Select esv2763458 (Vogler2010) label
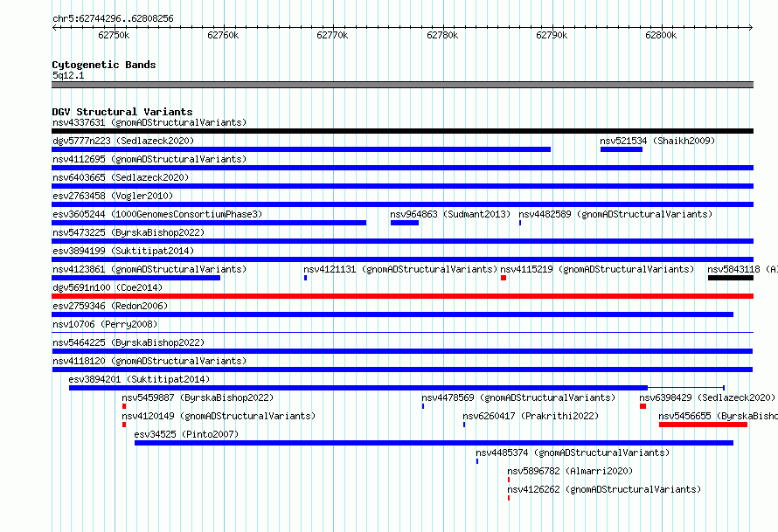This screenshot has height=532, width=778. (113, 196)
